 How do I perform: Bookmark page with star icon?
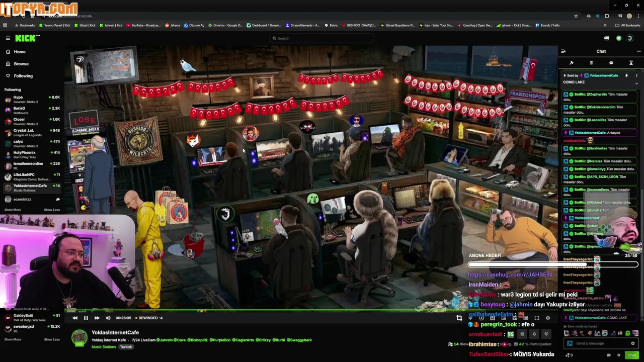pyautogui.click(x=576, y=16)
